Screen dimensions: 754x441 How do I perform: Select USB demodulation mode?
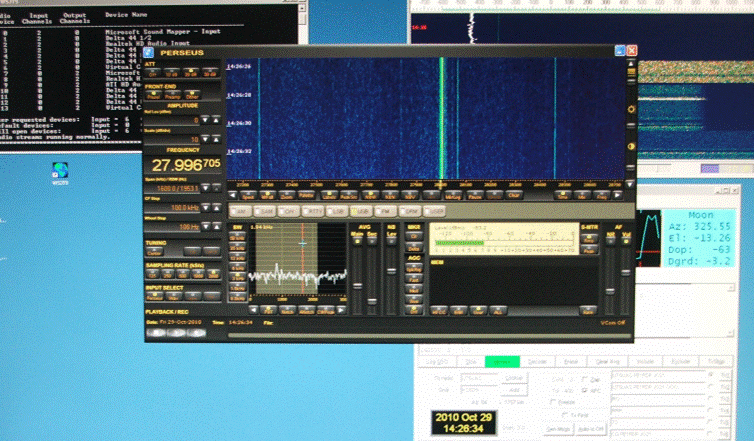coord(361,211)
